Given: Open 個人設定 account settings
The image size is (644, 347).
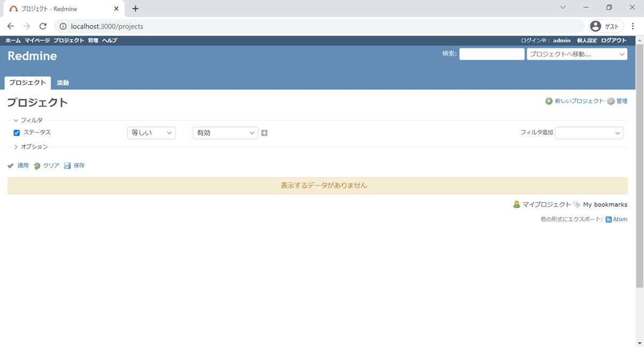Looking at the screenshot, I should click(587, 41).
